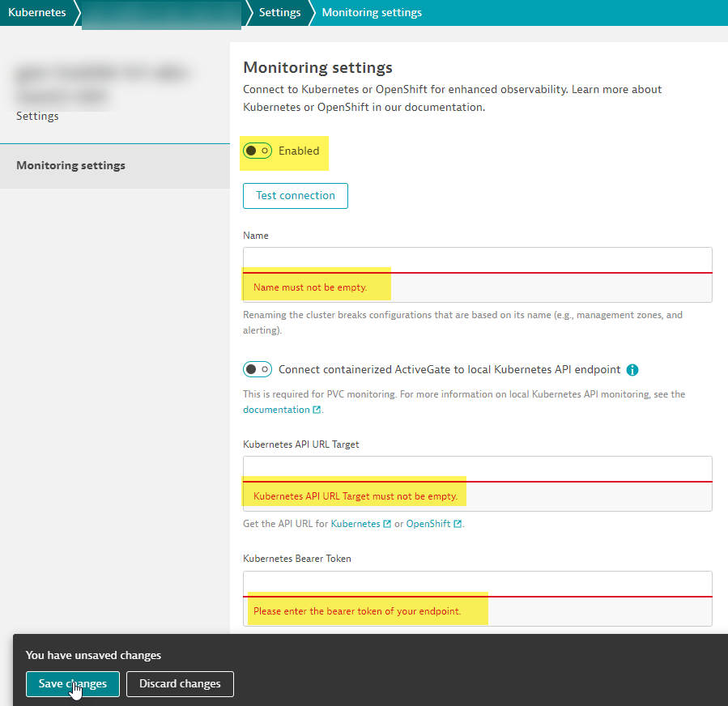Viewport: 728px width, 706px height.
Task: Open the Kubernetes API URL help link
Action: (355, 525)
